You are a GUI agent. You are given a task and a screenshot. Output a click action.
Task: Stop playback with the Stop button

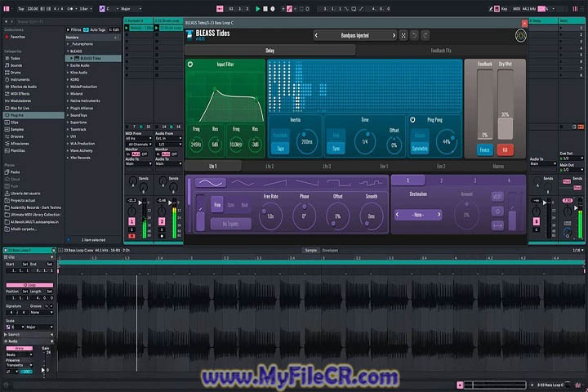click(x=265, y=9)
